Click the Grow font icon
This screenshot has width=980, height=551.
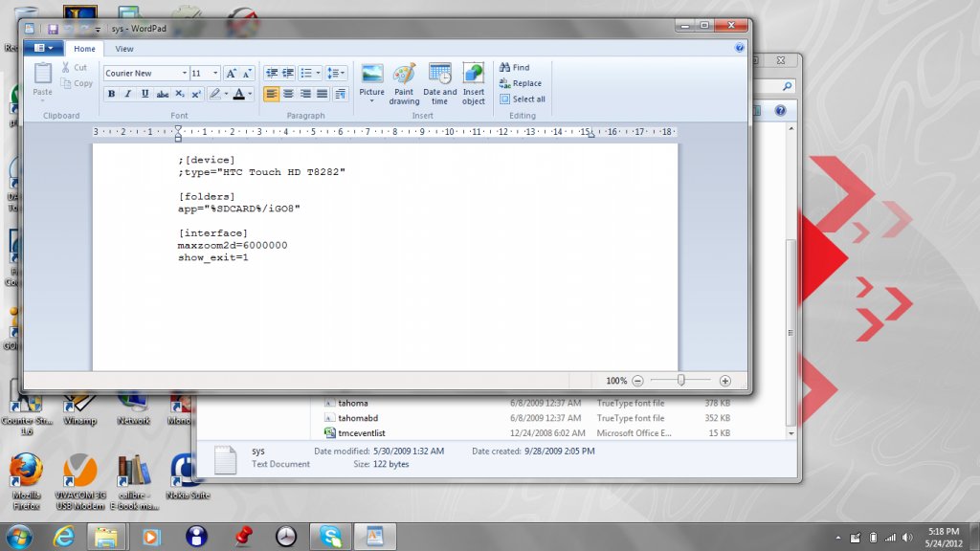click(231, 74)
